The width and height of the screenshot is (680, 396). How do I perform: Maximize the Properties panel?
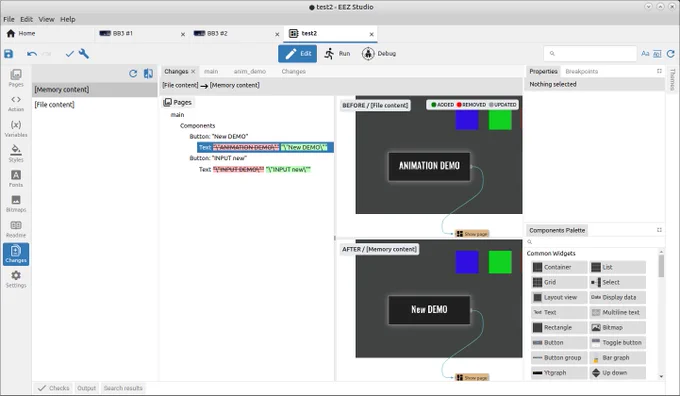pyautogui.click(x=659, y=71)
